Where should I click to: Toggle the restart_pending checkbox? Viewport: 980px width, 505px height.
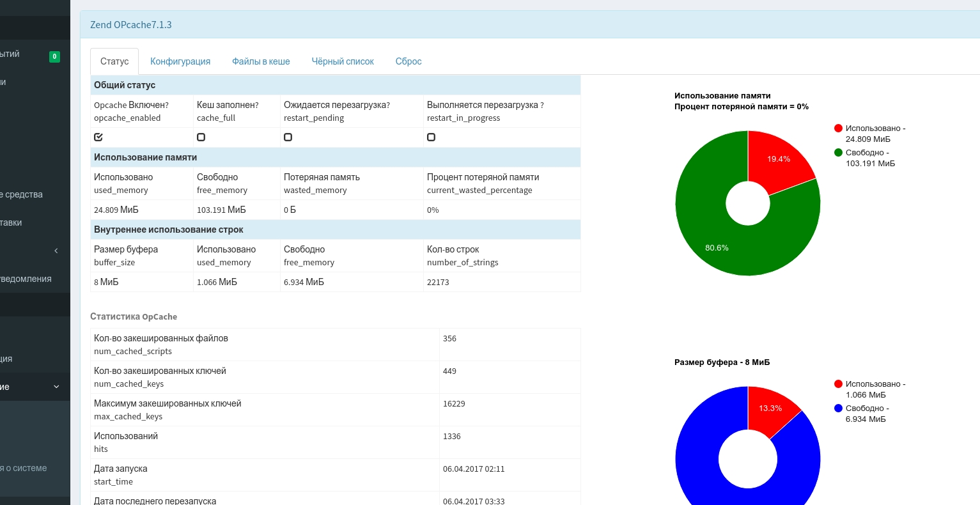click(288, 137)
